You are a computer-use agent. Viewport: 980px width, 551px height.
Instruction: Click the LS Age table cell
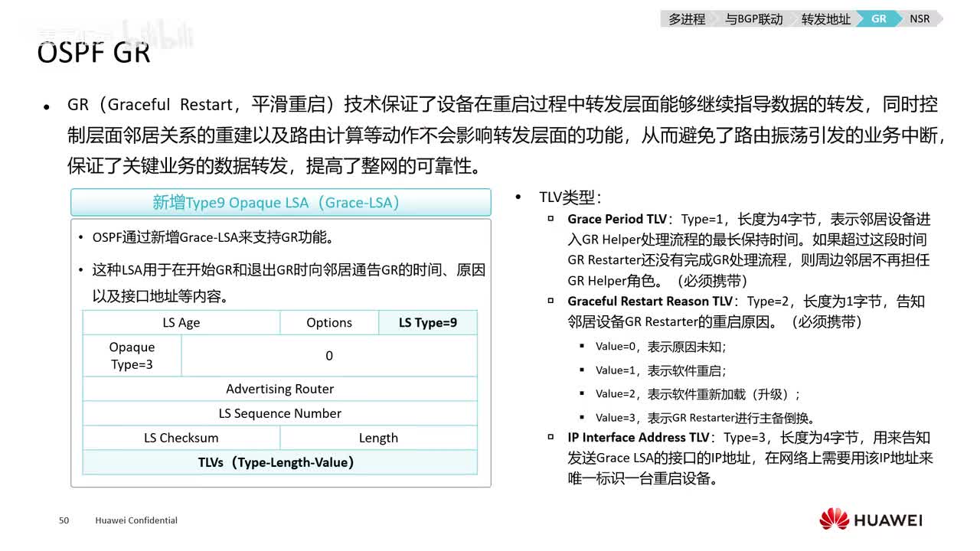pyautogui.click(x=181, y=323)
